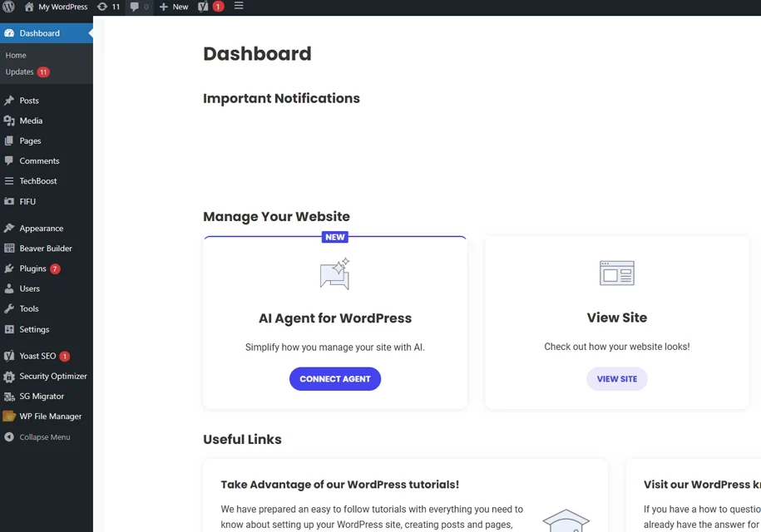This screenshot has height=532, width=761.
Task: Open the Media menu label
Action: (31, 121)
